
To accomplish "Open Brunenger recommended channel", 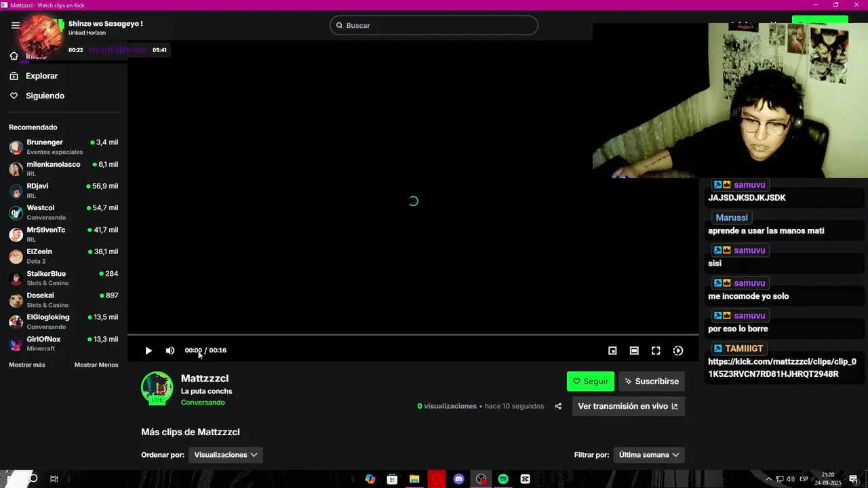I will tap(64, 146).
